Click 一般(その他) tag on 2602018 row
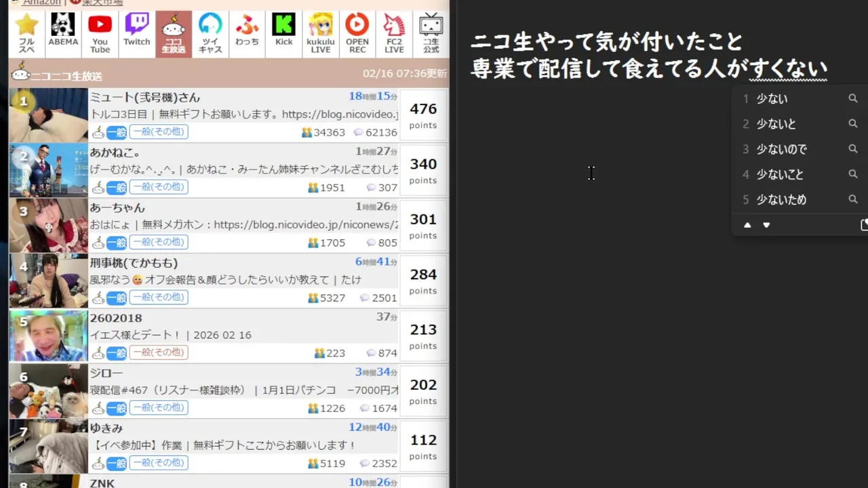 click(159, 352)
